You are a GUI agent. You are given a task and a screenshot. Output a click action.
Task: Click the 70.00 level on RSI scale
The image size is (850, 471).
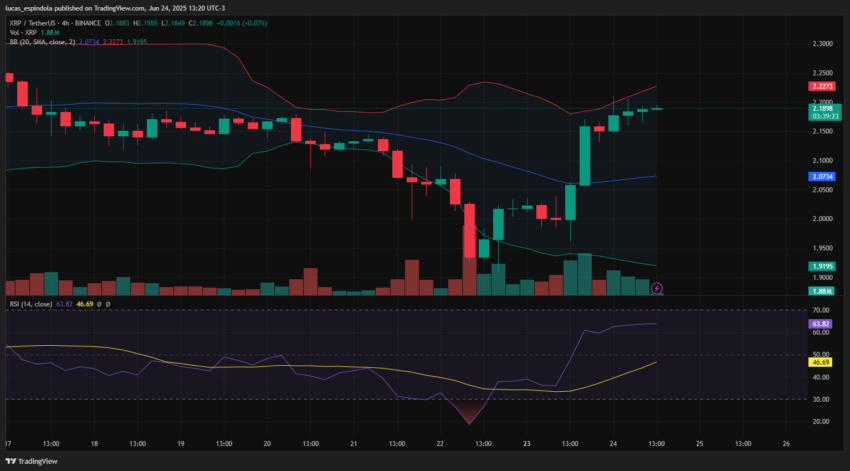pyautogui.click(x=821, y=311)
